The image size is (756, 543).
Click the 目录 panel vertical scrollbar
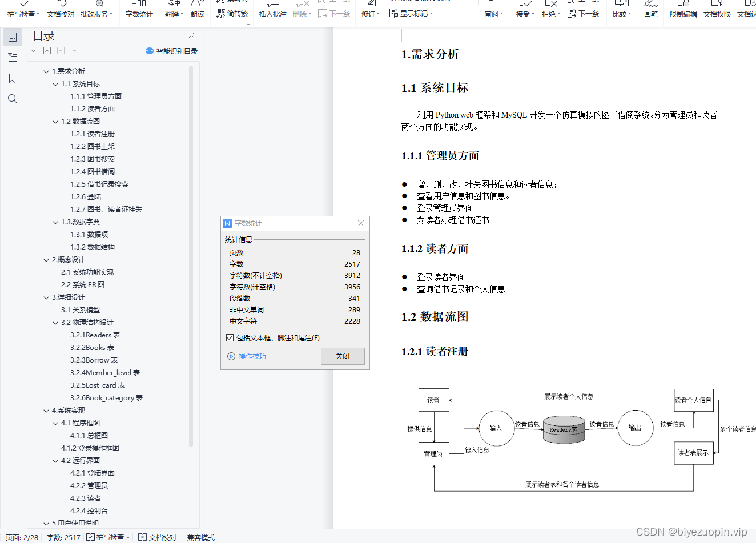(x=191, y=256)
